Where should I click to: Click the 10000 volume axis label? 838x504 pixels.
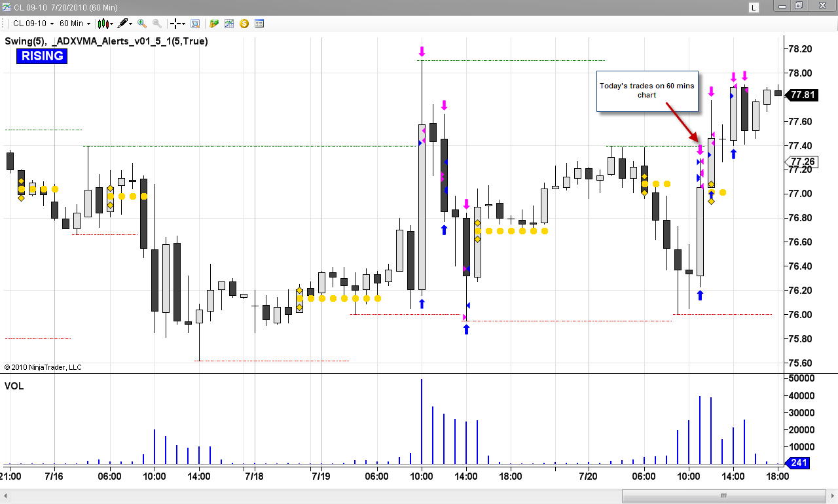click(801, 447)
